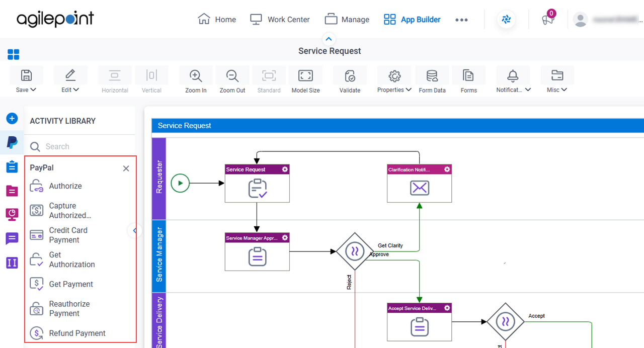Select the magenta form sidebar icon
The height and width of the screenshot is (348, 644).
click(12, 191)
